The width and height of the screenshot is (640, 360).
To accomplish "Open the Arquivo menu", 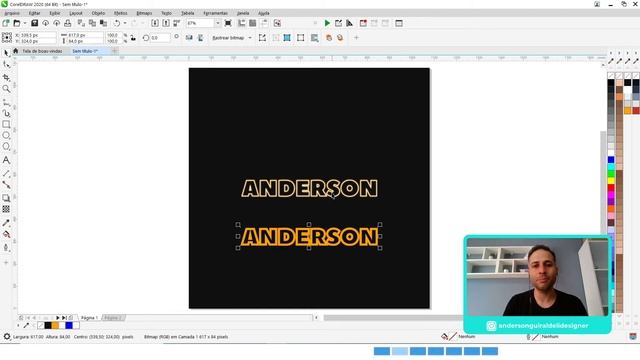I will [12, 13].
